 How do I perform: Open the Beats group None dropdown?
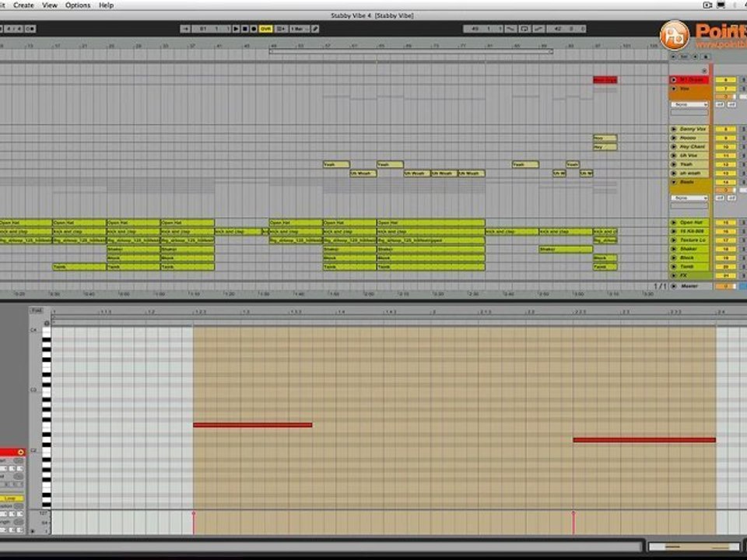(689, 198)
